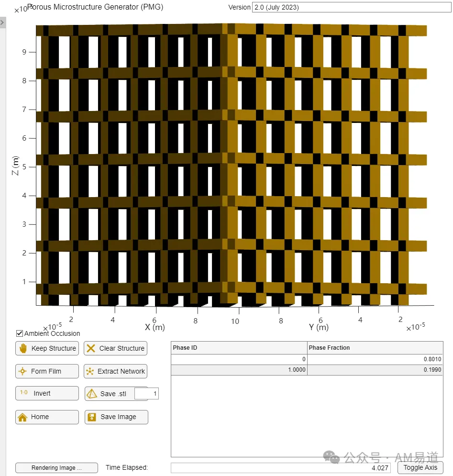
Task: Click the Clear Structure button label
Action: click(122, 348)
